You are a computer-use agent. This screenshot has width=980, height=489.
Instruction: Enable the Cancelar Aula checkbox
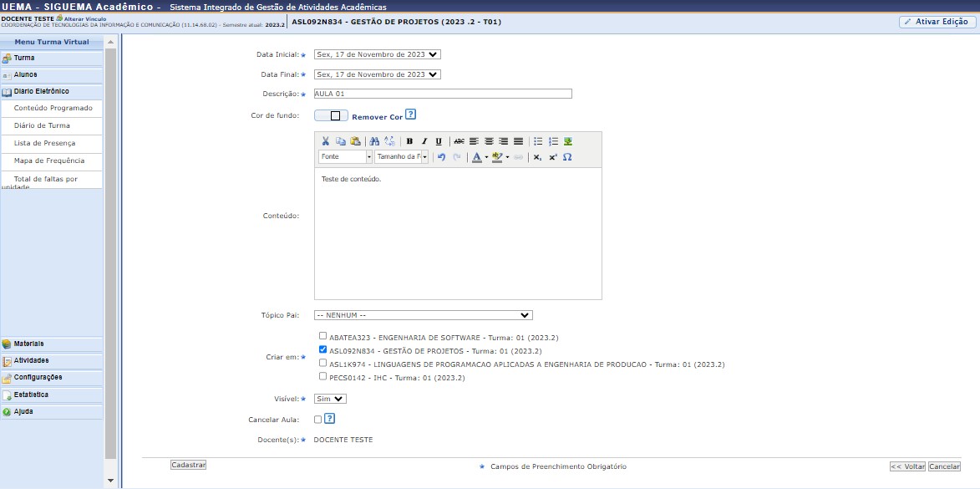point(317,420)
